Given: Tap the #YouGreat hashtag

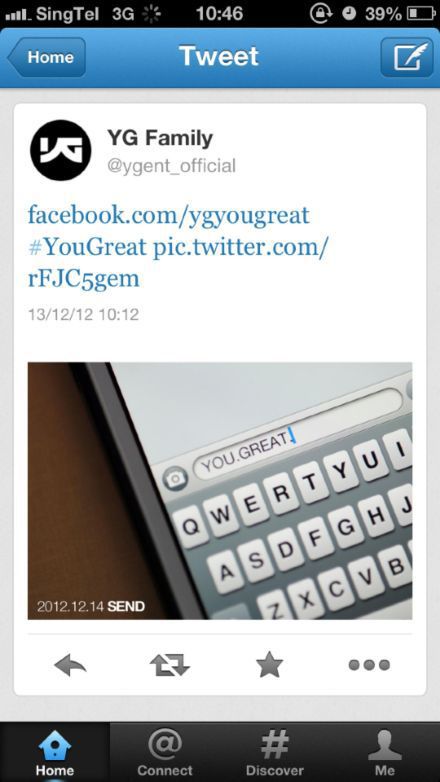Looking at the screenshot, I should [x=87, y=247].
